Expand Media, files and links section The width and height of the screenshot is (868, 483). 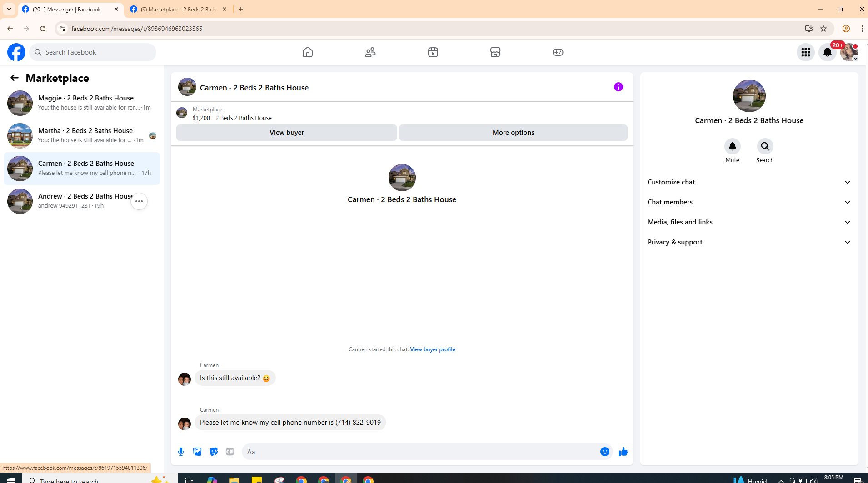749,222
